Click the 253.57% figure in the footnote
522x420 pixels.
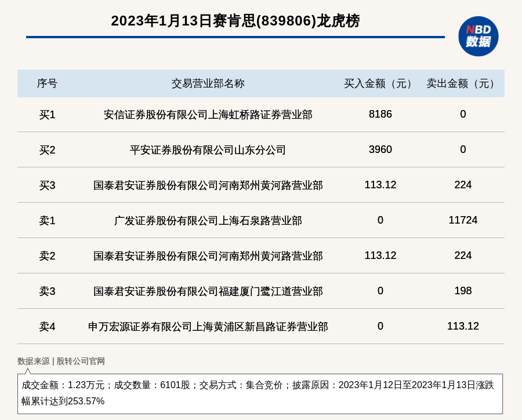click(x=86, y=401)
